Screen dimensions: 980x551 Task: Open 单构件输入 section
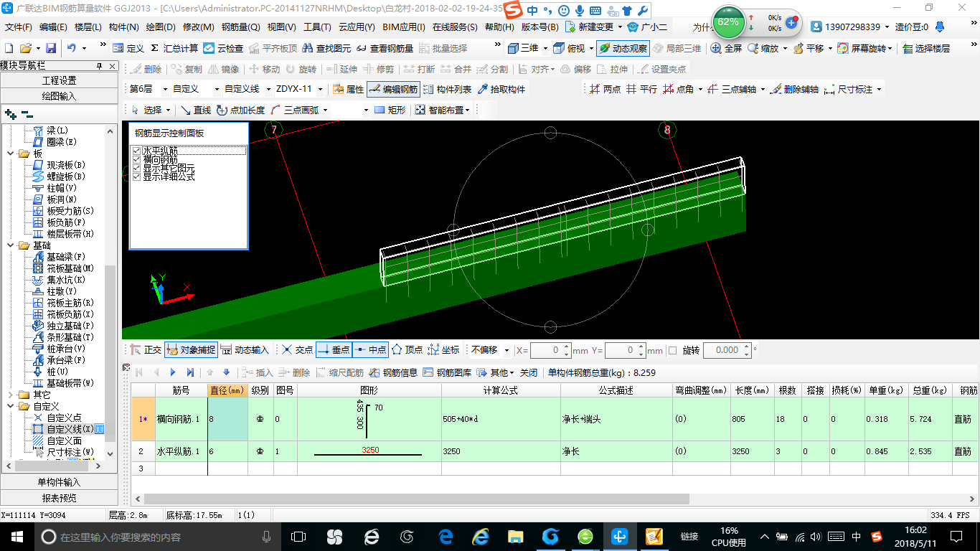pos(59,482)
